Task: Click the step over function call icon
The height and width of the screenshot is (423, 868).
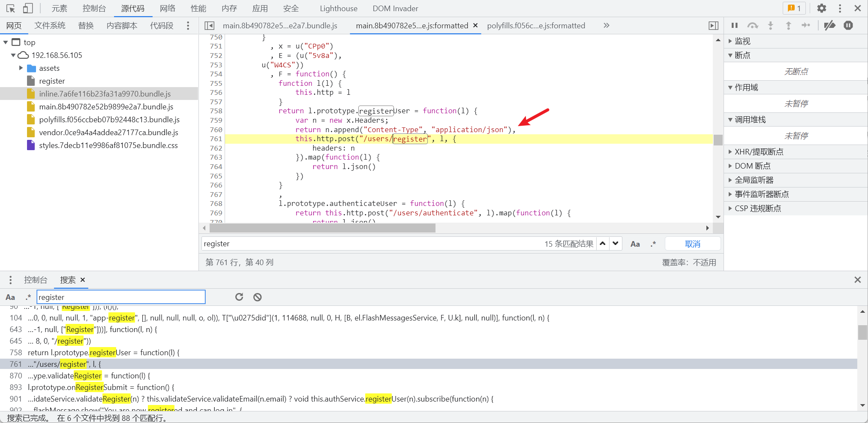Action: [753, 25]
